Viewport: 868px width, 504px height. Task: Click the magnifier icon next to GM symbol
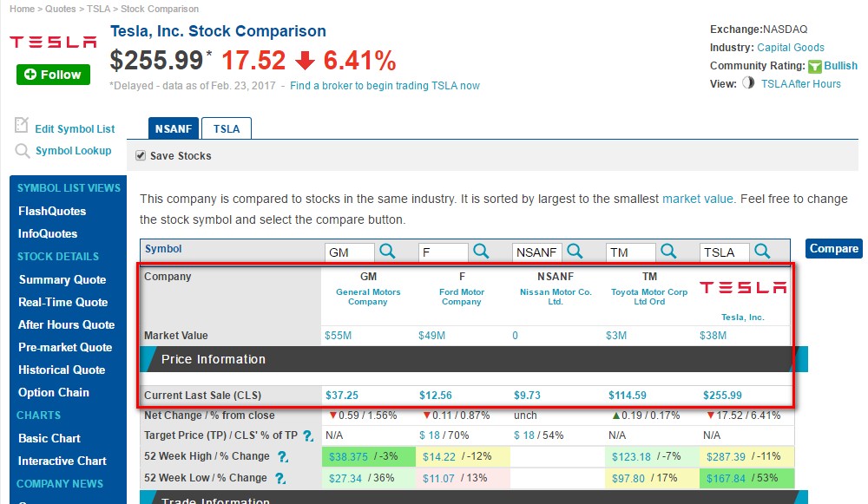pyautogui.click(x=387, y=252)
